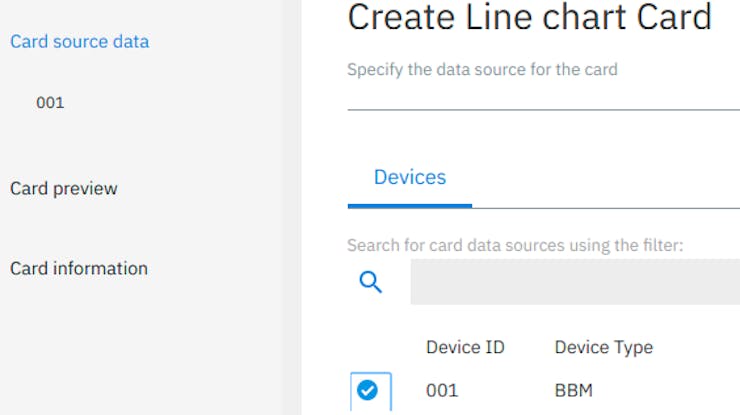Click empty sidebar area below Card information
Screen dimensions: 740x415
pos(142,349)
